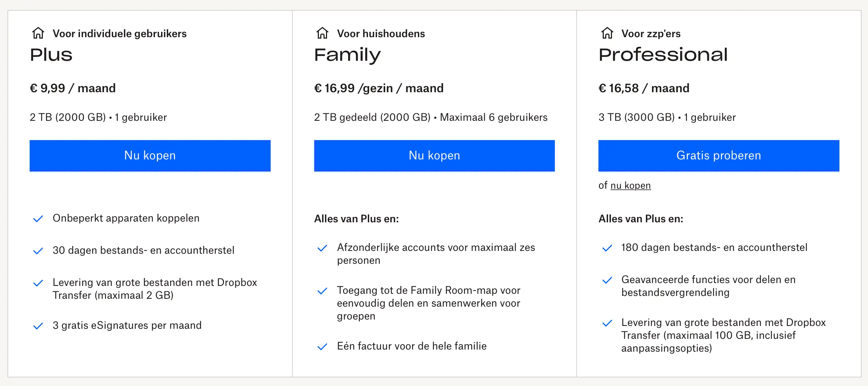
Task: Click checkmark beside Professional Dropbox Transfer 100 GB
Action: 607,323
